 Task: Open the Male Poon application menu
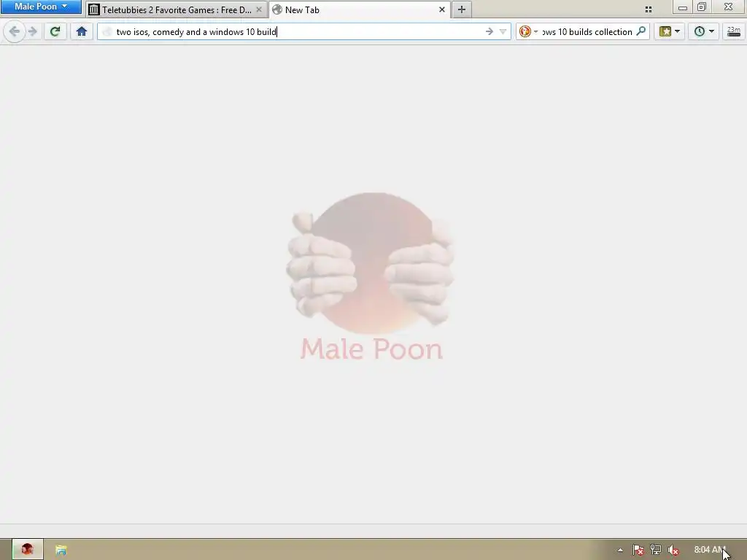(41, 7)
